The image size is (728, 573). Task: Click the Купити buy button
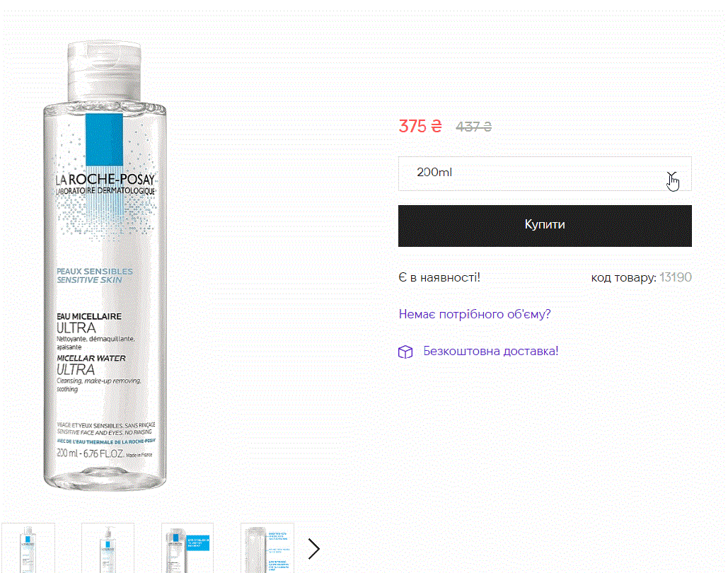545,226
